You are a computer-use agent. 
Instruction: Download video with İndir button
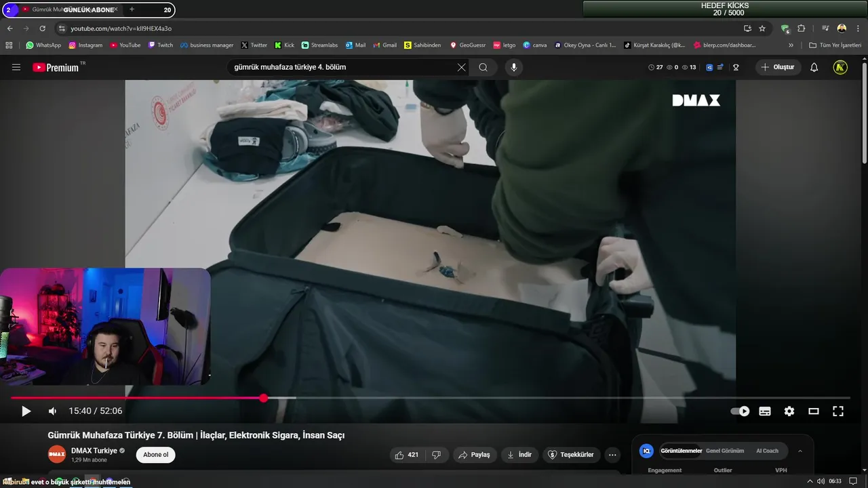pos(519,455)
